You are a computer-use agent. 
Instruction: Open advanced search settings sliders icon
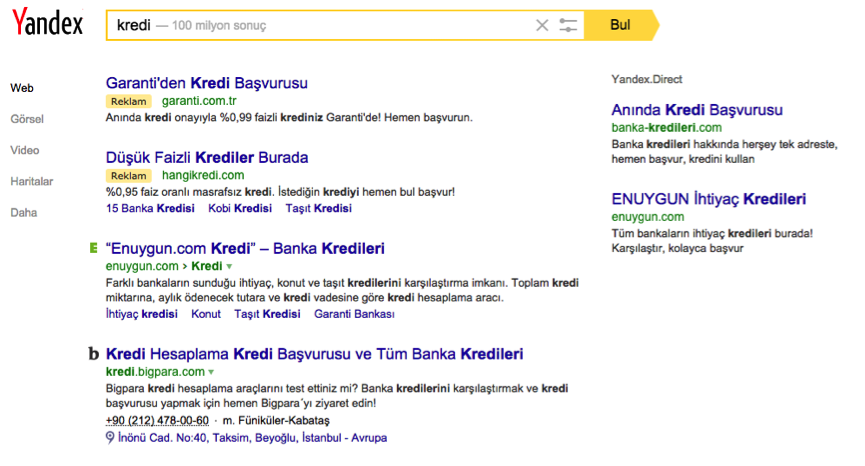[x=568, y=25]
